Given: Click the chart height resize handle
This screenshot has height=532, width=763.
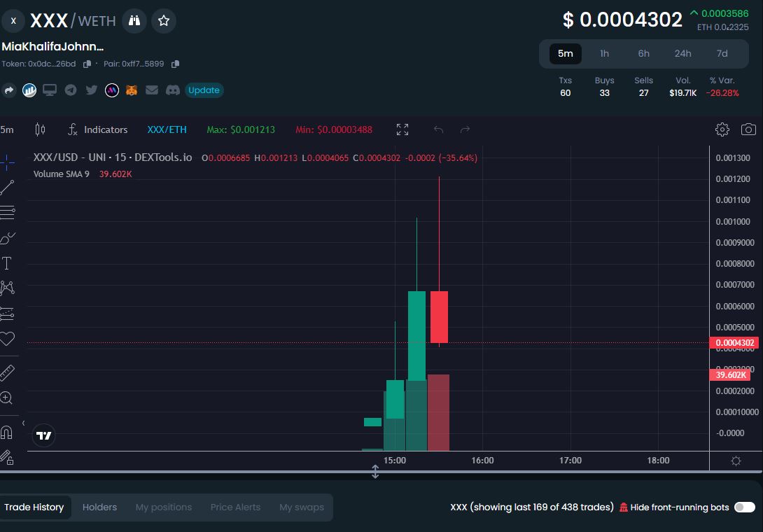Looking at the screenshot, I should [x=375, y=472].
